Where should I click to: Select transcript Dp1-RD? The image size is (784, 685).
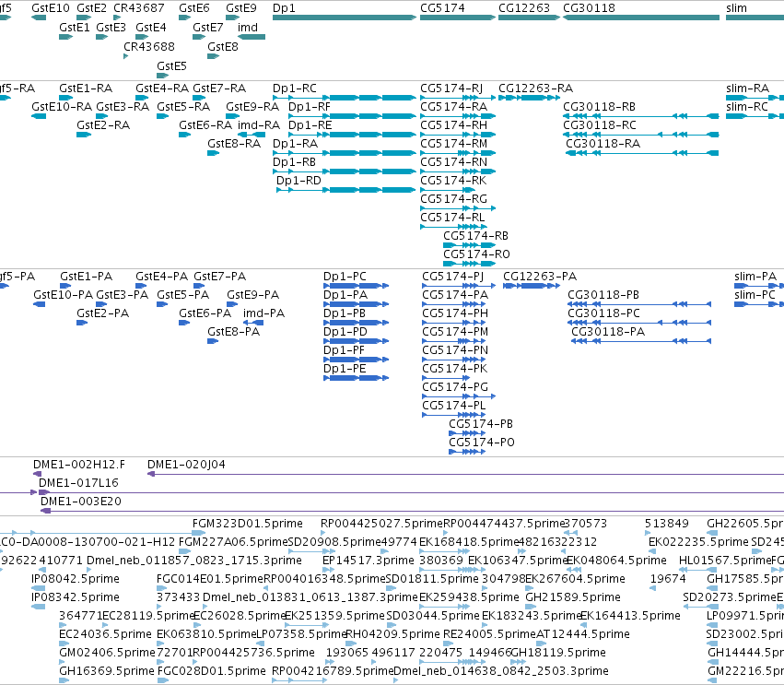(346, 190)
